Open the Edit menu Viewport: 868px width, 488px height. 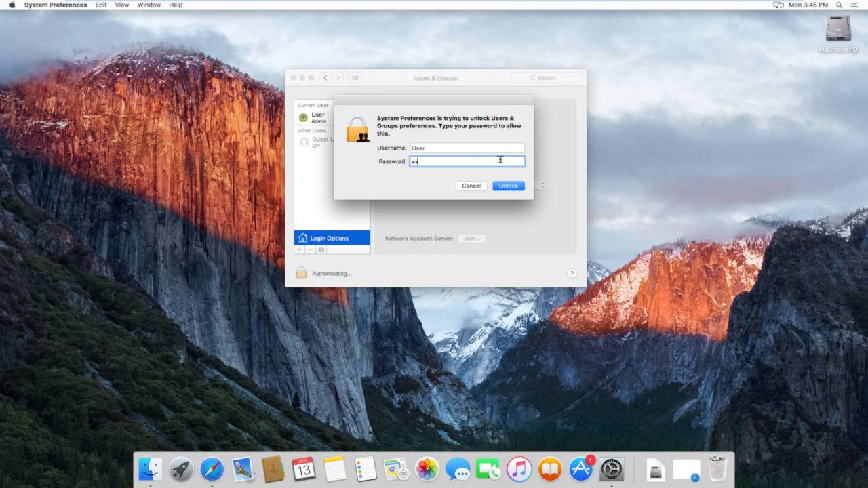101,5
